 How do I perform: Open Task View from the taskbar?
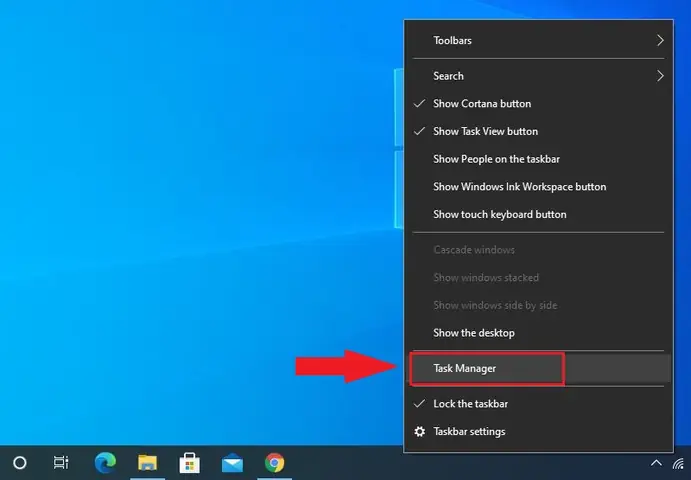(61, 462)
